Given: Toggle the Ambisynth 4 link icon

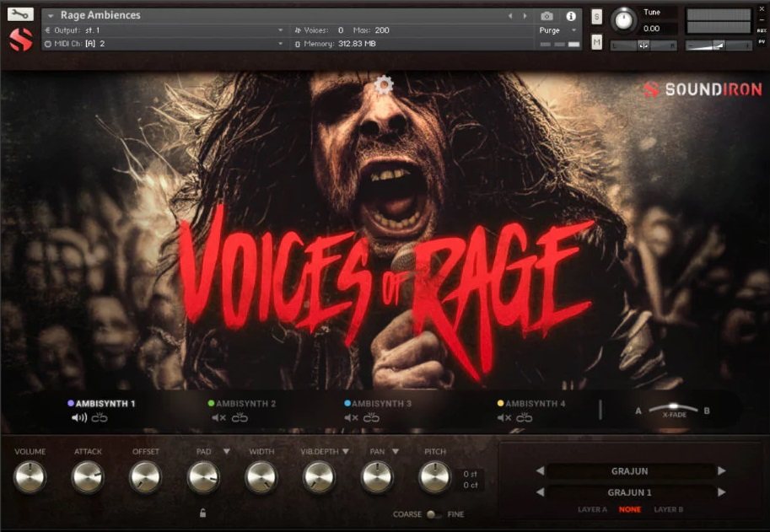Looking at the screenshot, I should (x=524, y=417).
